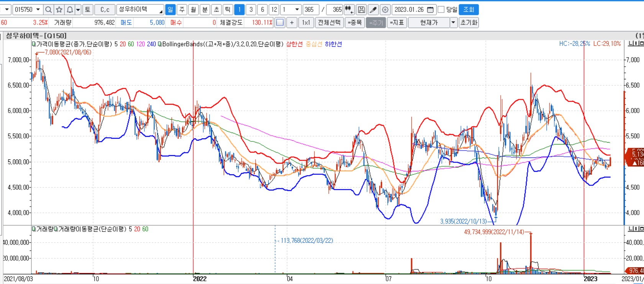
Task: Click the 가격이동평균 indicator square icon
Action: pyautogui.click(x=34, y=44)
